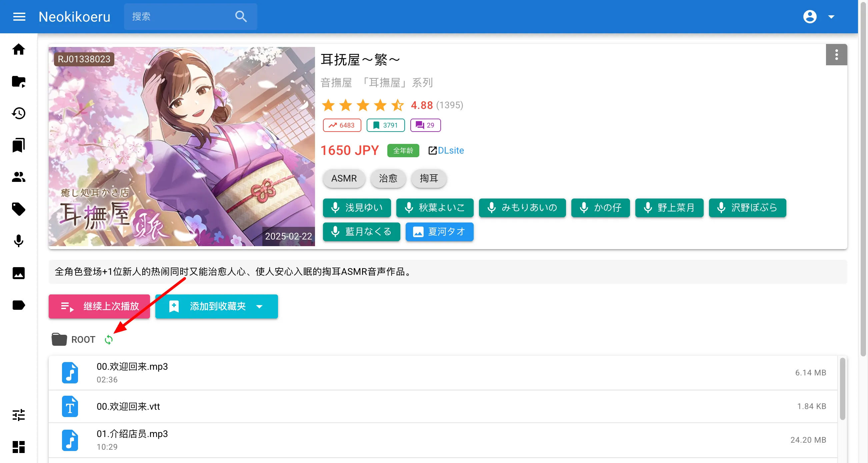Click voice actor 浅見ゆい chip
868x463 pixels.
click(x=357, y=208)
